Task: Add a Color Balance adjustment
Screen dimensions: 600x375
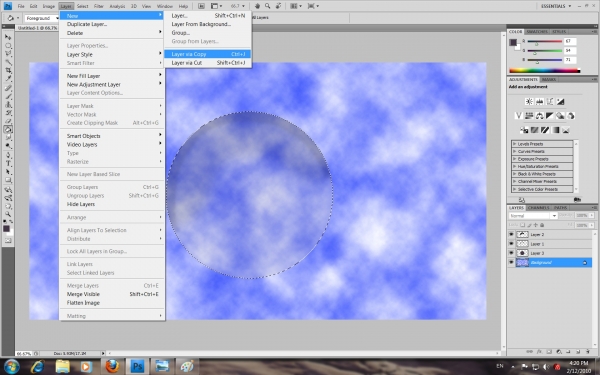Action: [x=540, y=116]
